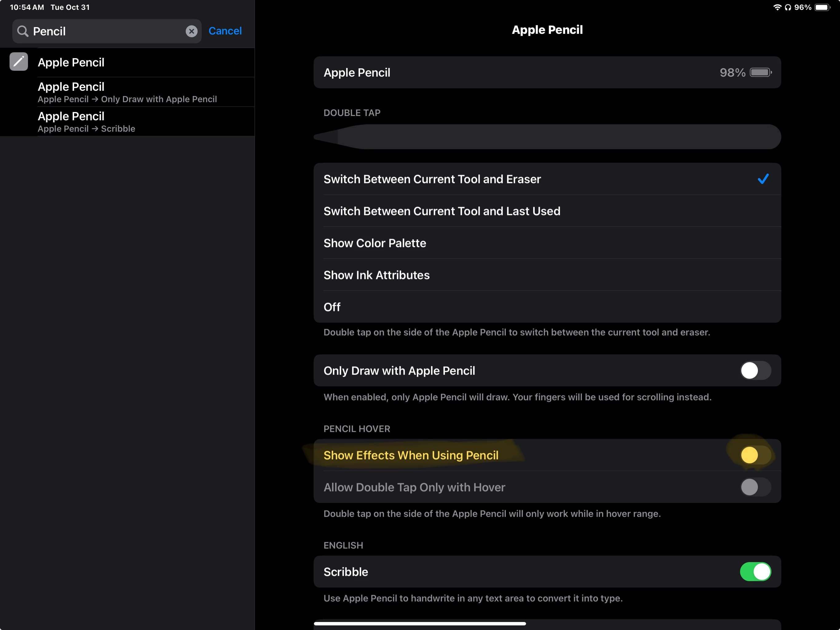840x630 pixels.
Task: Tap the Apple Pencil settings icon
Action: [19, 62]
